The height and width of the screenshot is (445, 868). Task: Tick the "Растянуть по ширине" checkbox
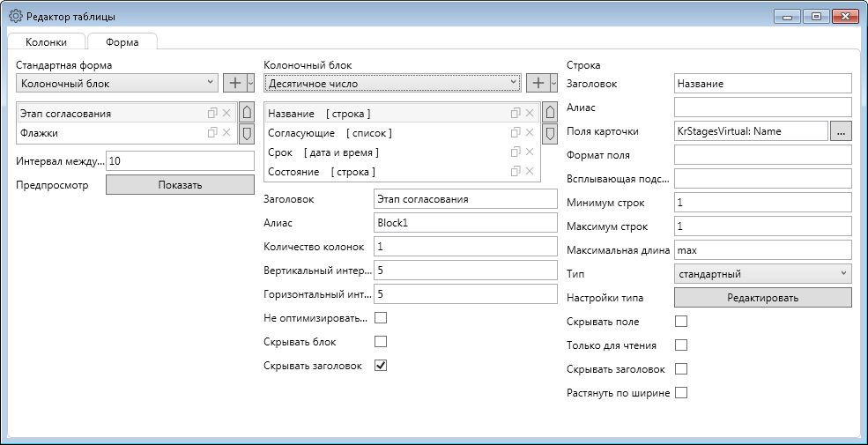680,392
